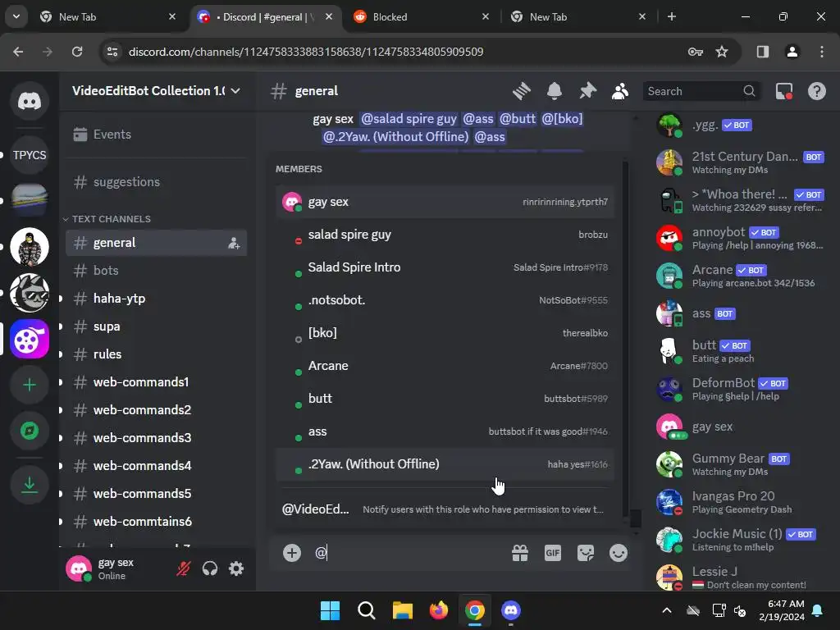Open the TPYCS server

tap(30, 155)
